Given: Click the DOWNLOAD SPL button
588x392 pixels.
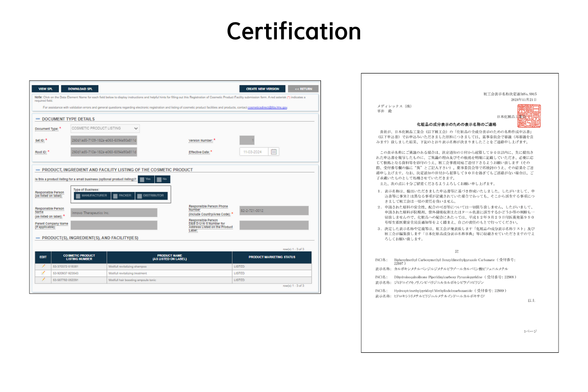Looking at the screenshot, I should pos(80,89).
